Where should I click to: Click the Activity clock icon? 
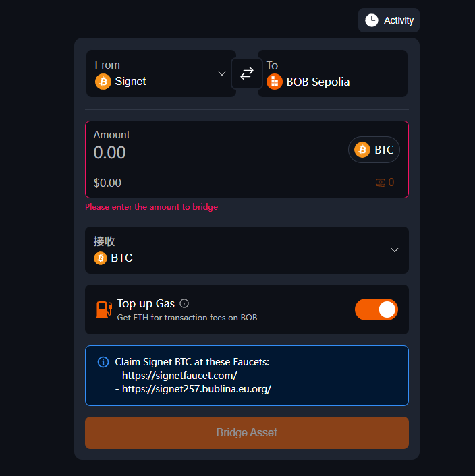click(372, 20)
